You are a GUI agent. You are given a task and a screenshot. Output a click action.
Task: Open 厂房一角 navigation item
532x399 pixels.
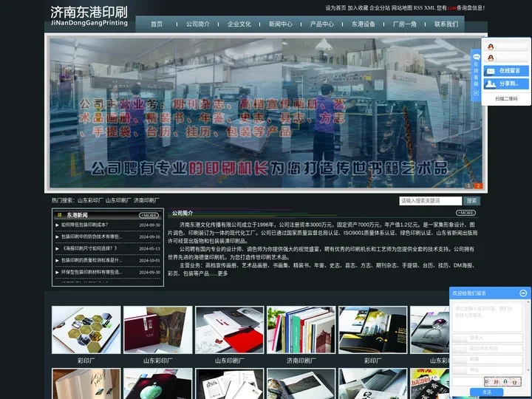click(405, 24)
